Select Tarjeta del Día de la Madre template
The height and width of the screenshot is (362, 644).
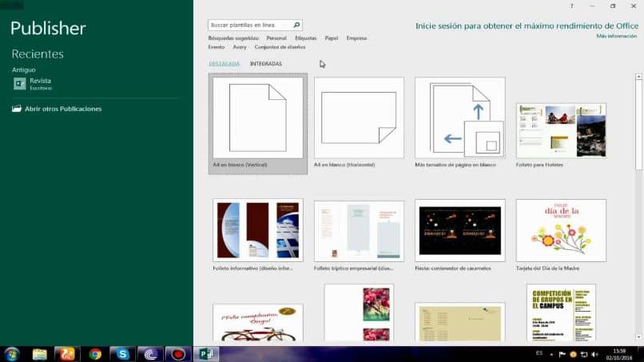(x=561, y=235)
